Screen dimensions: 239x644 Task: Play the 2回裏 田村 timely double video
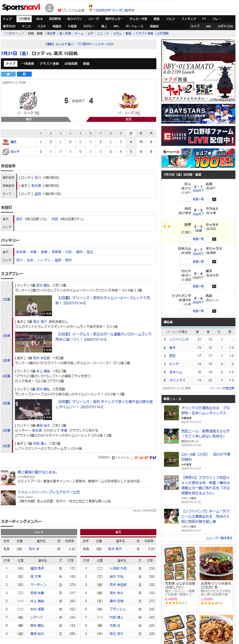(34, 305)
